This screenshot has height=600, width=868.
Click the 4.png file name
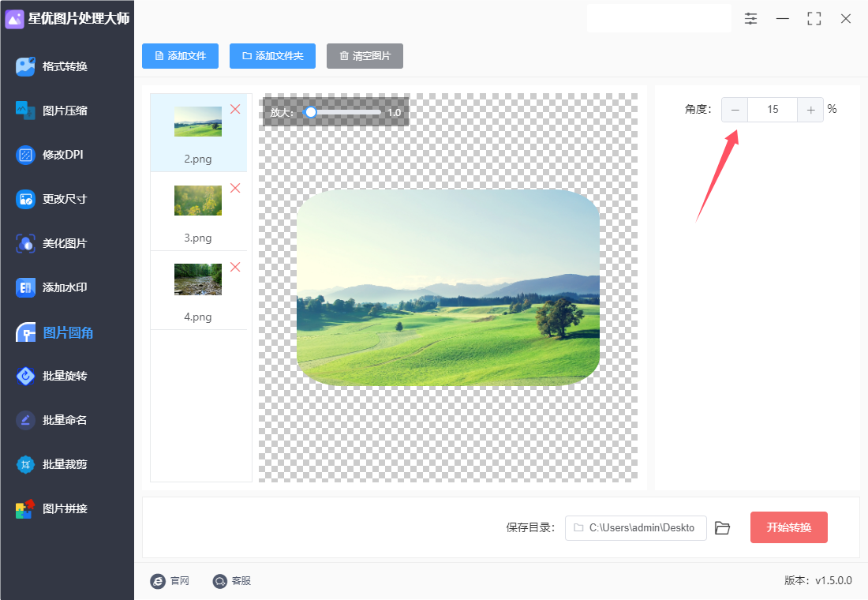click(x=198, y=317)
